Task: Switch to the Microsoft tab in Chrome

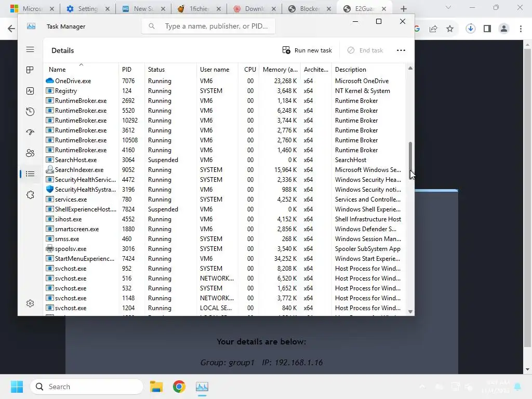Action: coord(32,9)
